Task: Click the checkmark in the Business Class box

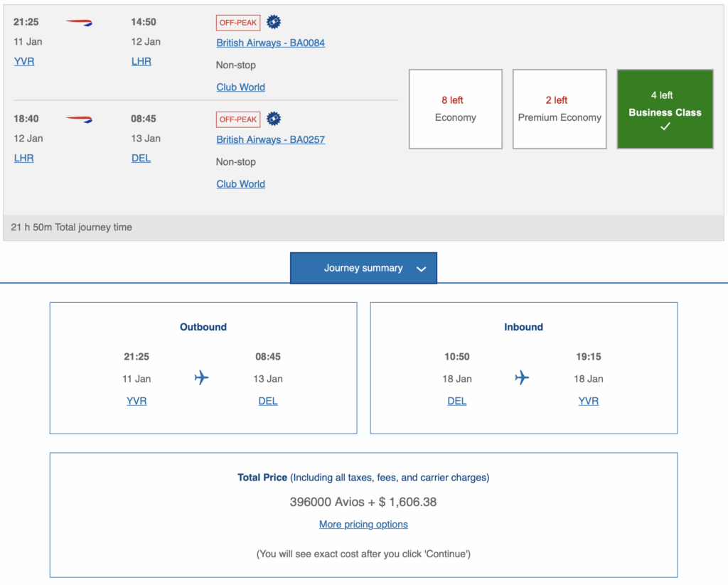Action: tap(665, 127)
